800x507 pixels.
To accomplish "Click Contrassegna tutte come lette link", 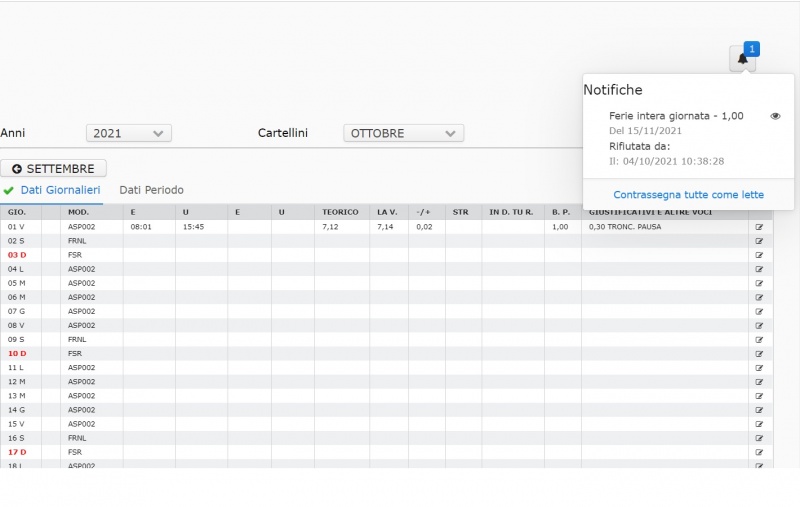I will pos(688,195).
